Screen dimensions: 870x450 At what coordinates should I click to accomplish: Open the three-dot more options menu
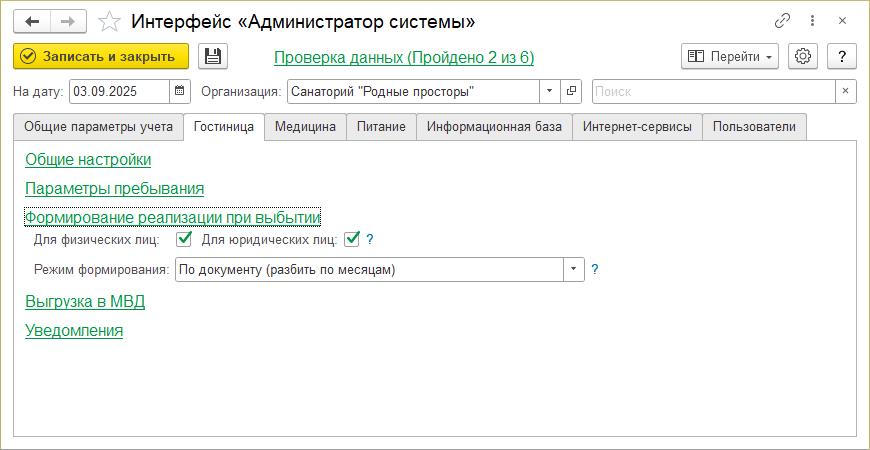pyautogui.click(x=811, y=21)
